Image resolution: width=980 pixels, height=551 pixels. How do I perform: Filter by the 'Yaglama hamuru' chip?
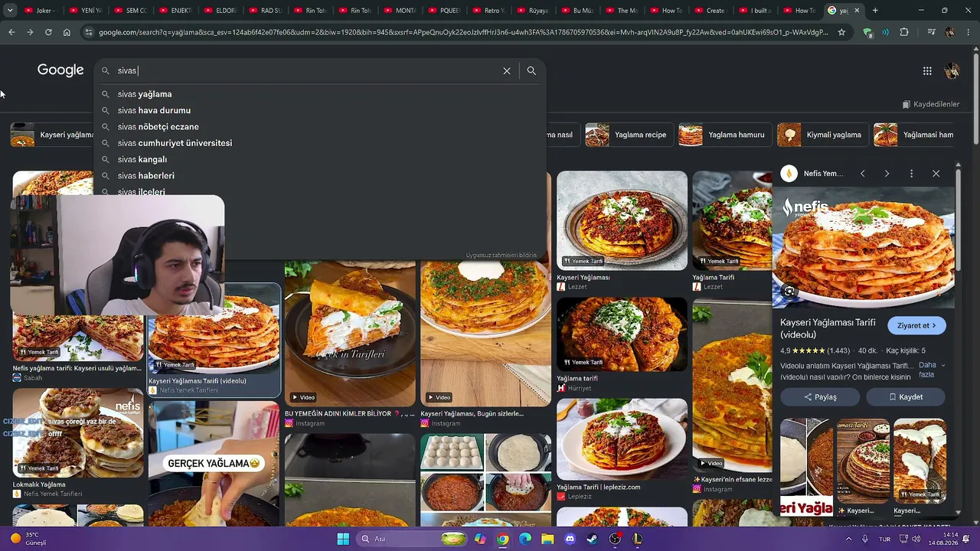(724, 135)
